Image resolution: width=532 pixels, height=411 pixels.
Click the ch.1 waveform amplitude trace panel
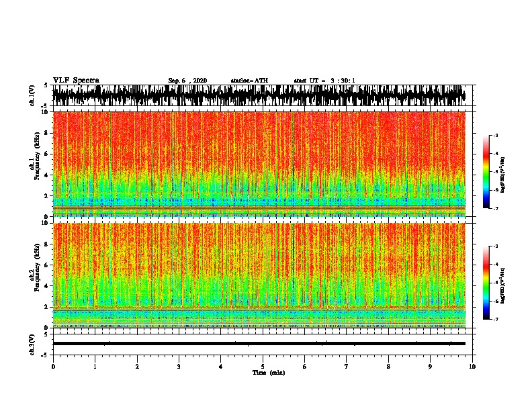[x=262, y=95]
